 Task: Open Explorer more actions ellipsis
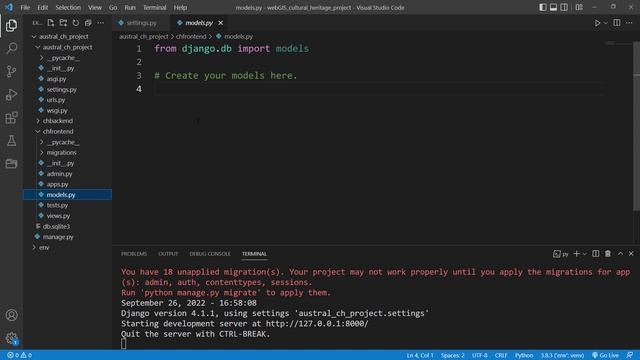(x=100, y=23)
